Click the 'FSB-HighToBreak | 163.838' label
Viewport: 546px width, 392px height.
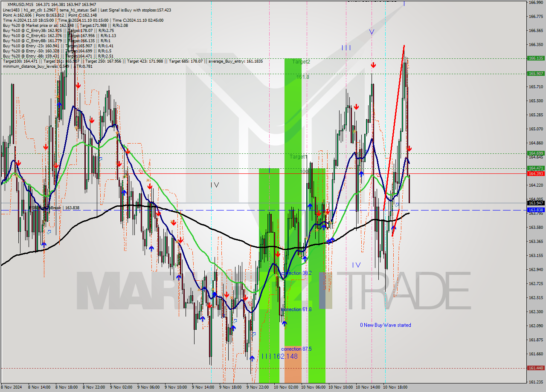(x=54, y=208)
